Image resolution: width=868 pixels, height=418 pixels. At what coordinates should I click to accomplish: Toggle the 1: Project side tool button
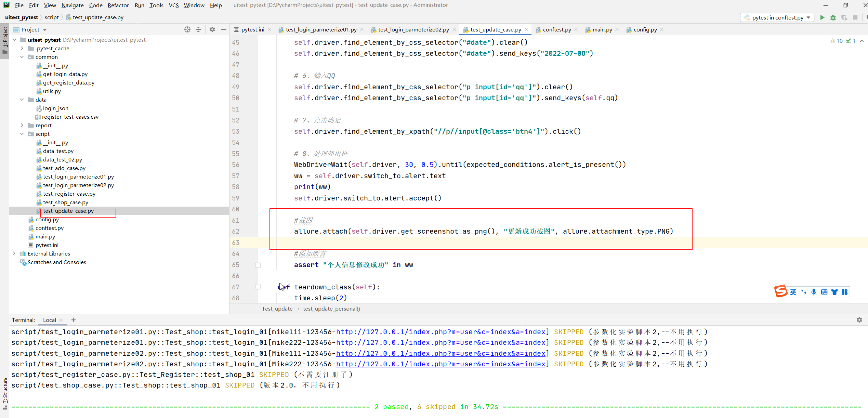pyautogui.click(x=5, y=40)
